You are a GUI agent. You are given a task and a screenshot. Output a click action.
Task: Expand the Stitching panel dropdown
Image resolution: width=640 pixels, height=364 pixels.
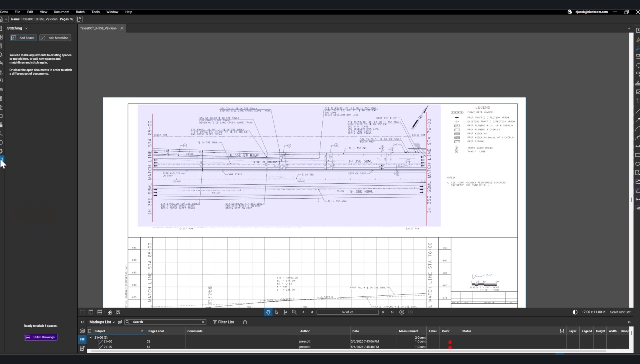tap(26, 28)
